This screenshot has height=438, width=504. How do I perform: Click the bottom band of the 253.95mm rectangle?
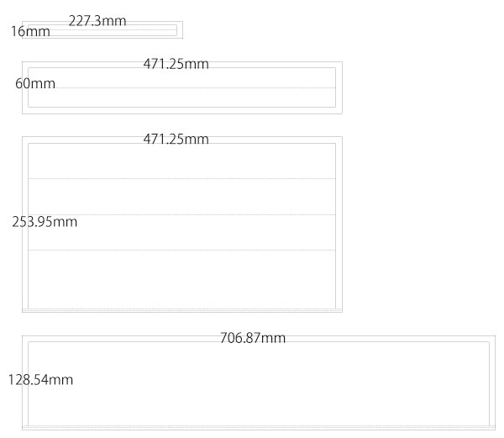tap(182, 279)
